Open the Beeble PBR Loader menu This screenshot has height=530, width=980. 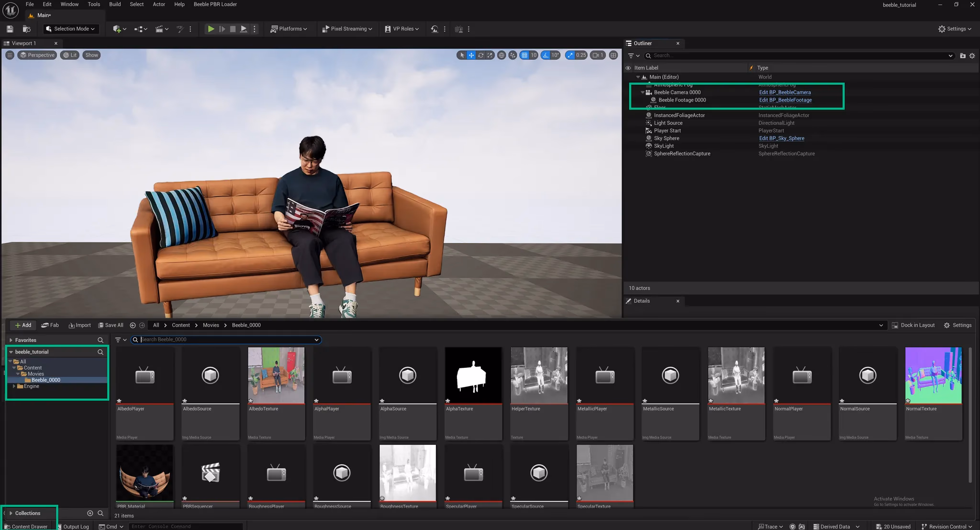click(215, 4)
